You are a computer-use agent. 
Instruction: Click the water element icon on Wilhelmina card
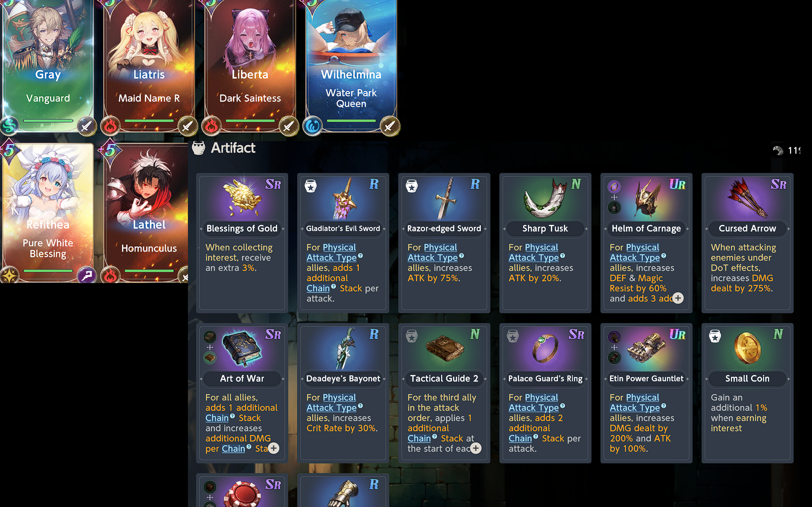click(x=313, y=126)
